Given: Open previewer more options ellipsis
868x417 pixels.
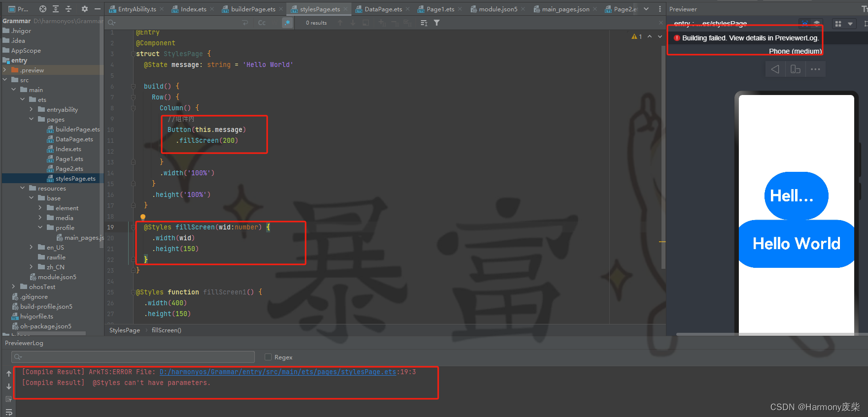Looking at the screenshot, I should [815, 69].
